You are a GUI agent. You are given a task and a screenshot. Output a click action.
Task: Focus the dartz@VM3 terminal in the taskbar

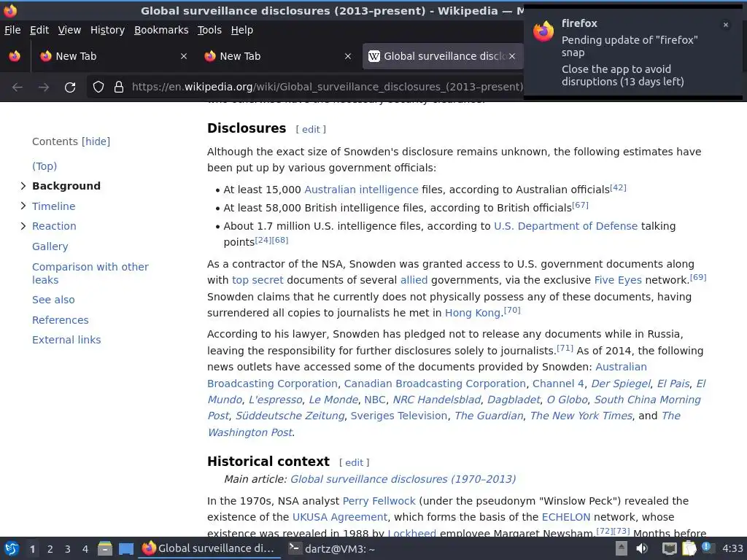(x=332, y=549)
